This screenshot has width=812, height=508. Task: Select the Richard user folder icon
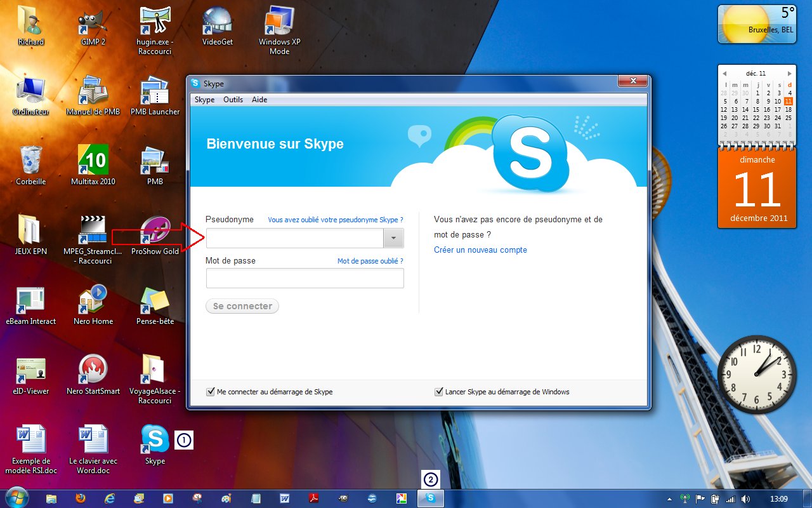[x=31, y=27]
